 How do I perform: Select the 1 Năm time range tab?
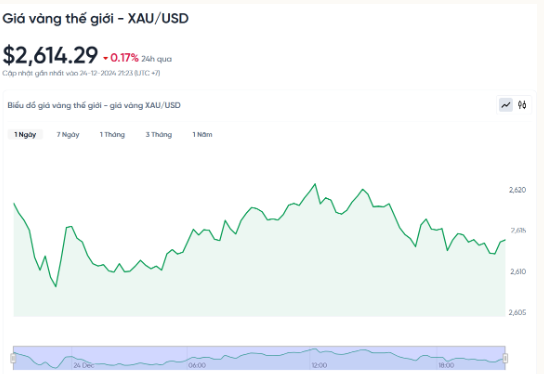(202, 135)
